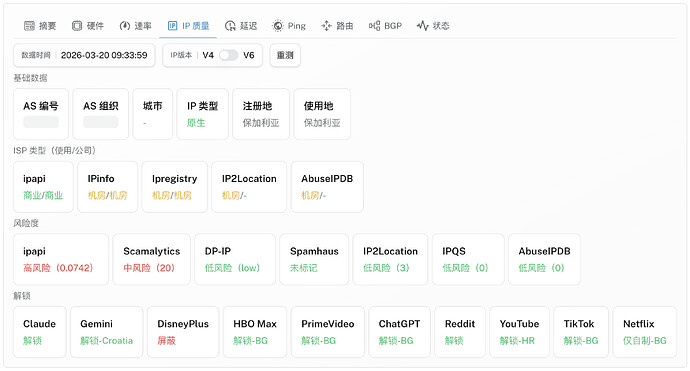The width and height of the screenshot is (690, 371).
Task: Click the Reddit 解锁 card
Action: tap(460, 332)
